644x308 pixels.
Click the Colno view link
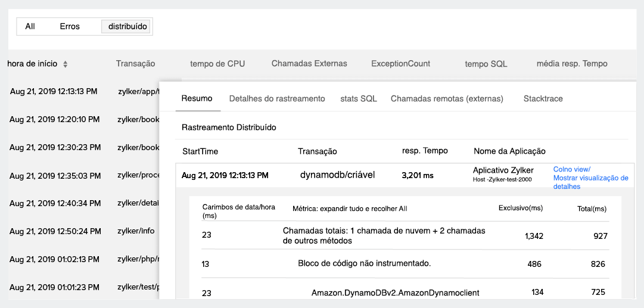tap(572, 169)
